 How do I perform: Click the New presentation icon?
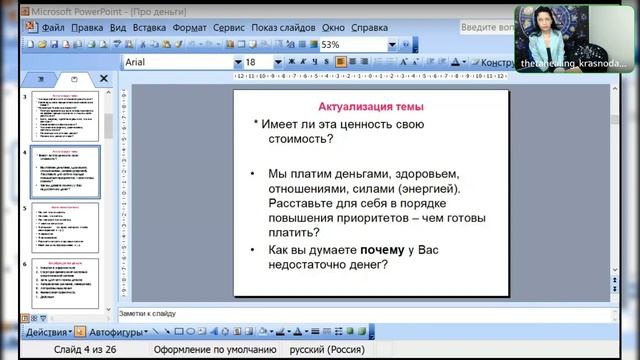click(x=31, y=44)
